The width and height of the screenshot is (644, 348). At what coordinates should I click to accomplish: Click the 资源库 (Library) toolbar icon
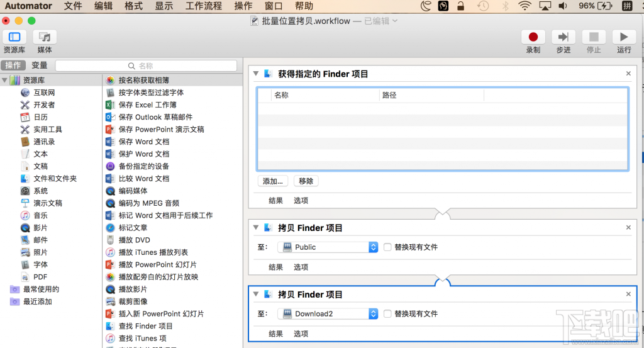tap(14, 37)
